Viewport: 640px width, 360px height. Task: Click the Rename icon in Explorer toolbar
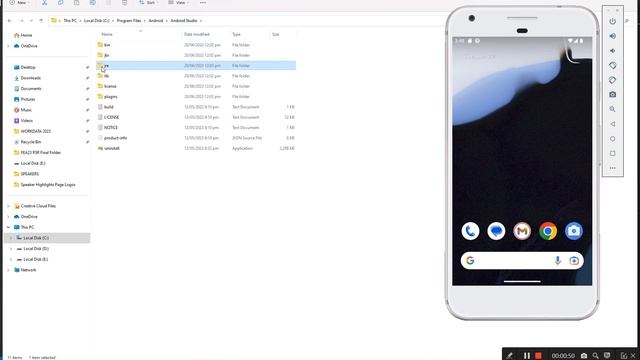93,2
